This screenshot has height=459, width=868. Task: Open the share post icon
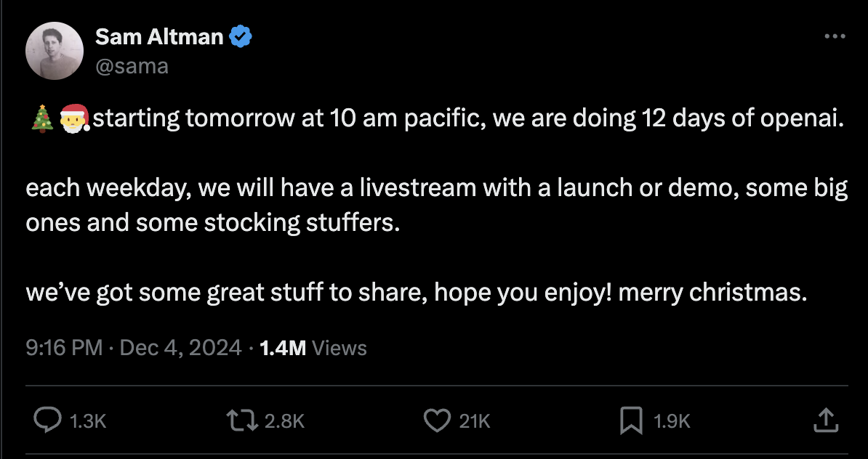pos(824,419)
